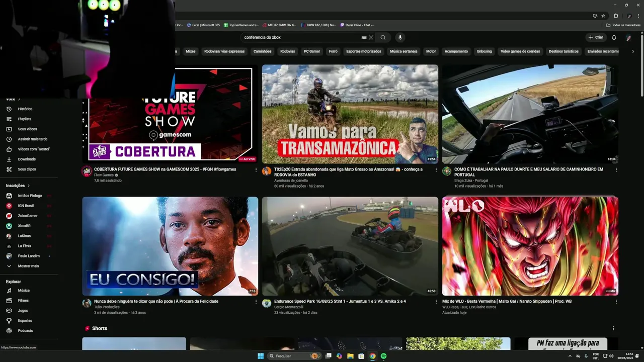Bookmark this page with the star icon
Viewport: 644px width, 362px height.
tap(603, 16)
